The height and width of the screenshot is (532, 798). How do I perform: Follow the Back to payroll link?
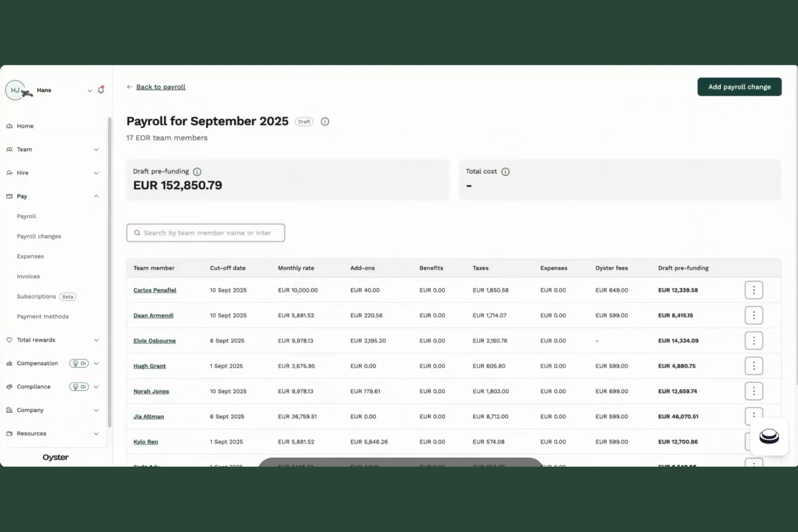pos(161,87)
